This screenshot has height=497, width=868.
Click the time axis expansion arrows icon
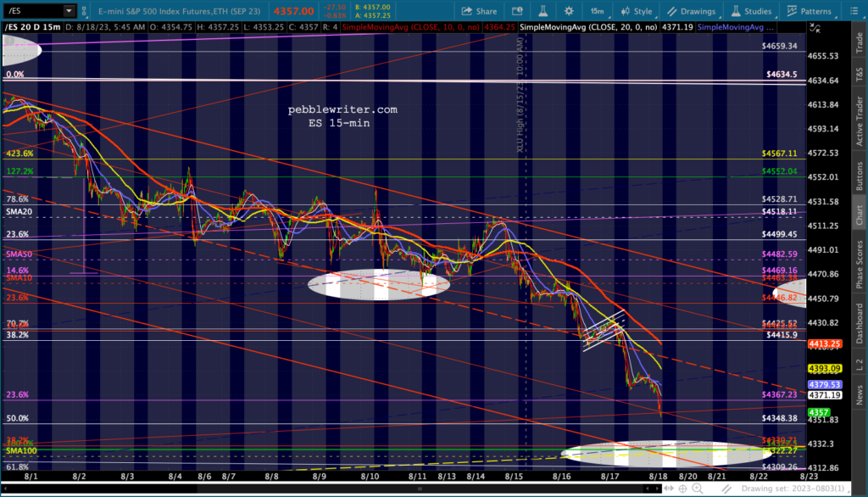669,489
